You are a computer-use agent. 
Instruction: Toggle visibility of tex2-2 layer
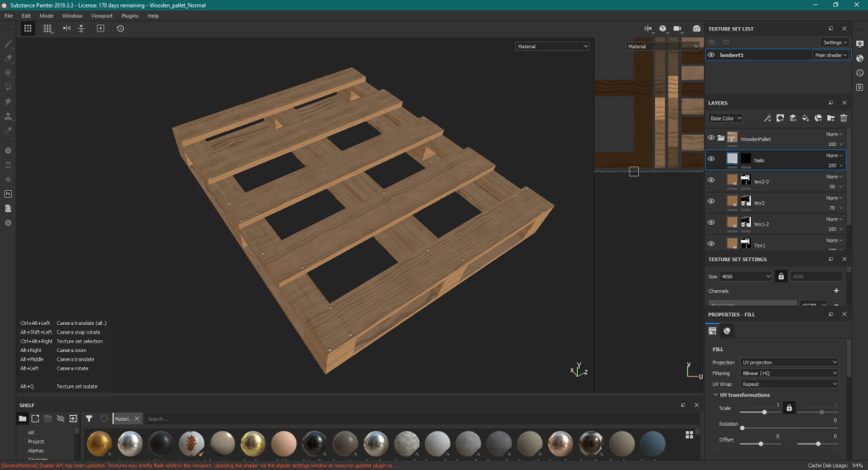click(x=711, y=180)
